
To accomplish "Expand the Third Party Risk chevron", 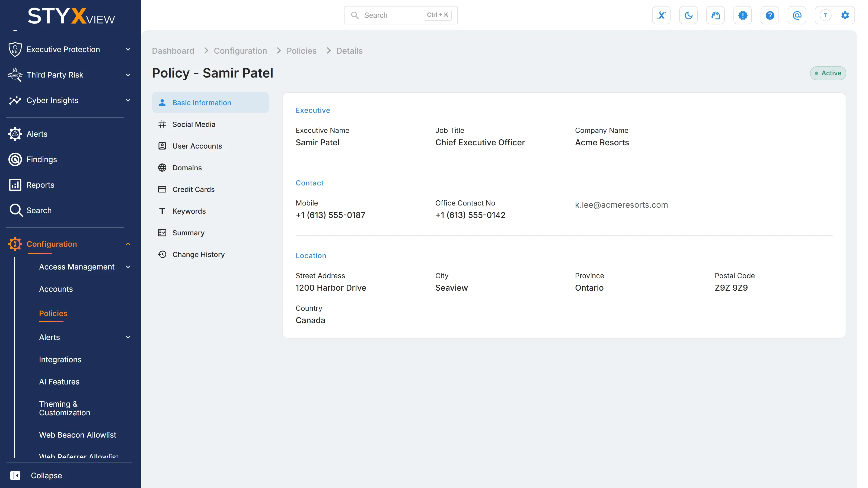I will coord(128,75).
